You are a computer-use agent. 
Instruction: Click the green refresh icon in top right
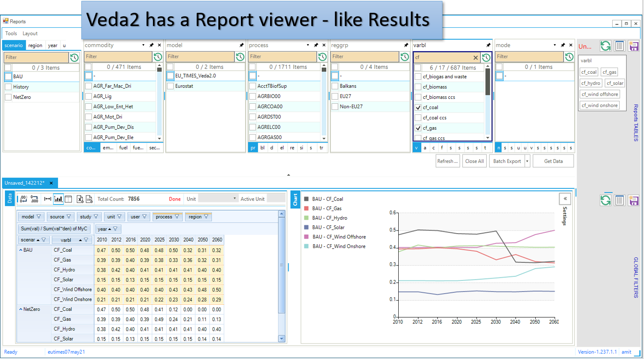click(606, 45)
